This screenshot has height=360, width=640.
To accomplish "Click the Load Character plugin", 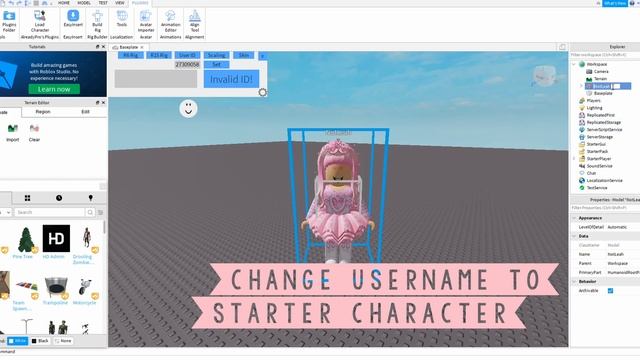I will point(40,21).
